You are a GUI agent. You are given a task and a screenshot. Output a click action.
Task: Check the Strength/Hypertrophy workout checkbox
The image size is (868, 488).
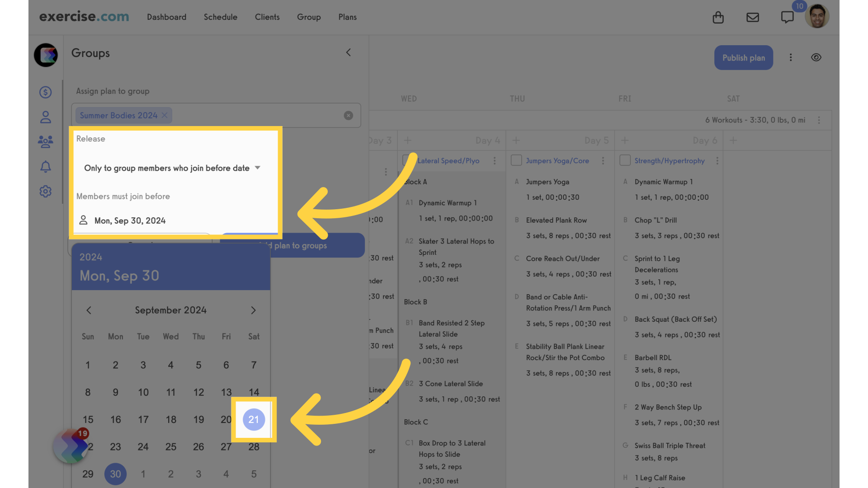[625, 160]
